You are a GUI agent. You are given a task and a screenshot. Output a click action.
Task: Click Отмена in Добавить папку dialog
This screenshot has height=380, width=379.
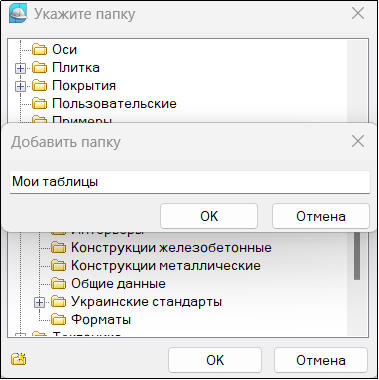tap(321, 216)
